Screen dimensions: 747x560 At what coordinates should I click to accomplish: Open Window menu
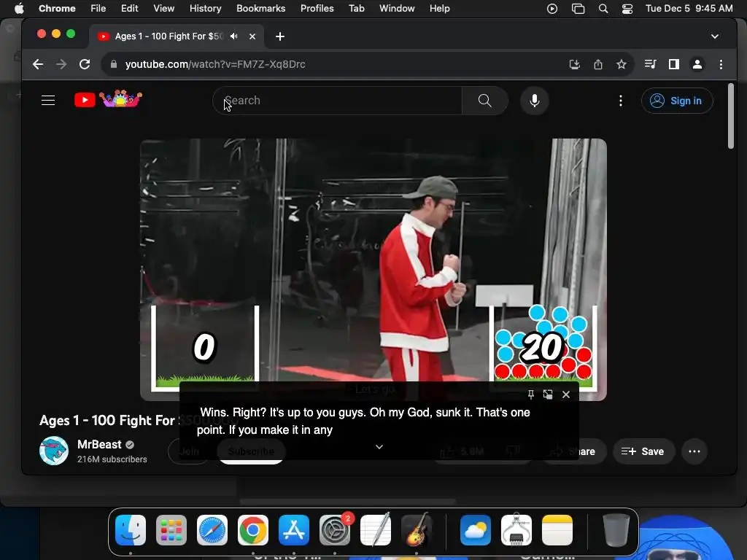point(397,9)
